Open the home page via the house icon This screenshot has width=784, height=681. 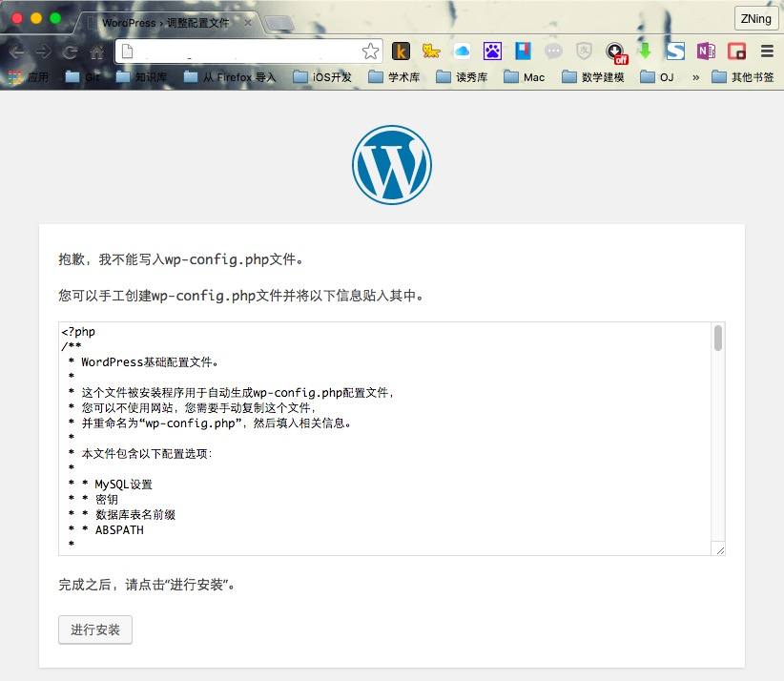(96, 51)
